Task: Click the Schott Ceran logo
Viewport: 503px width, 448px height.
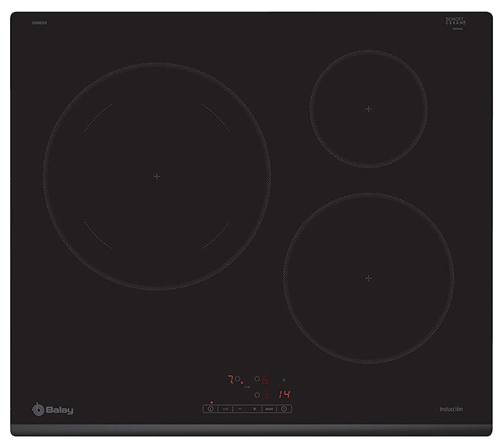Action: tap(455, 21)
